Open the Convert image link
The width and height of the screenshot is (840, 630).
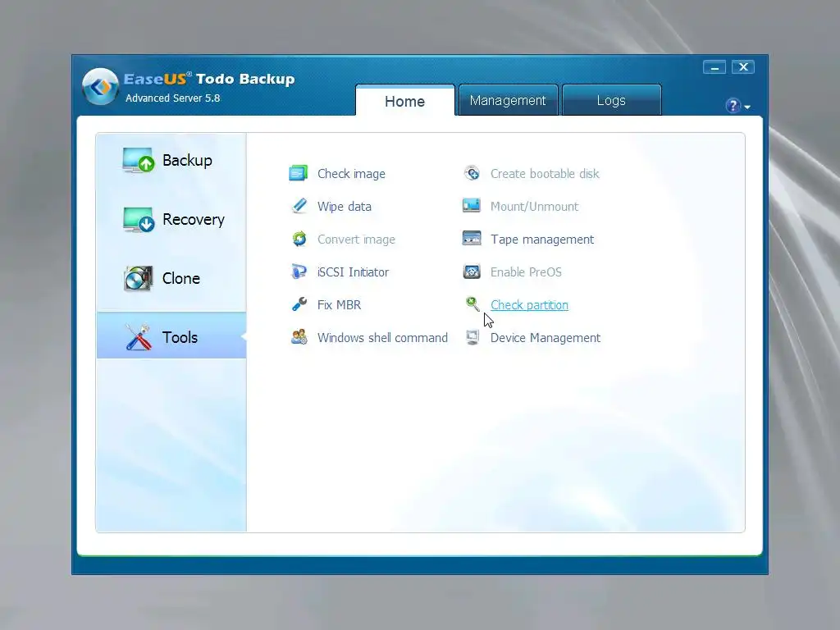[356, 239]
